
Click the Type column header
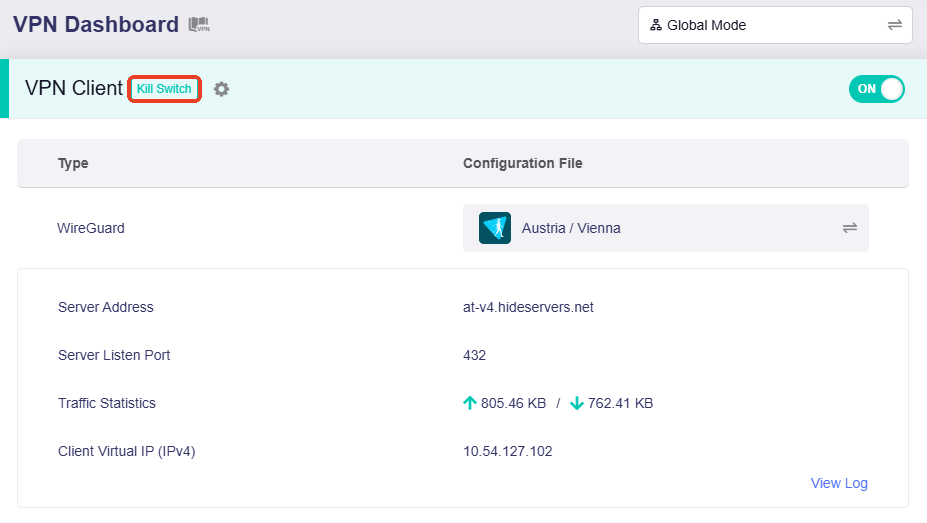click(x=73, y=163)
